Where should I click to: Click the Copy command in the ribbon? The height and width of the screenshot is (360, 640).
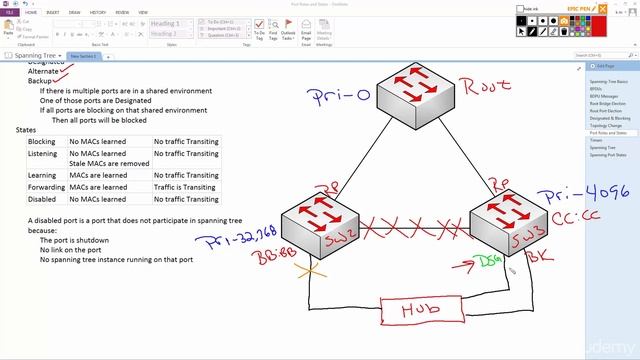coord(24,29)
